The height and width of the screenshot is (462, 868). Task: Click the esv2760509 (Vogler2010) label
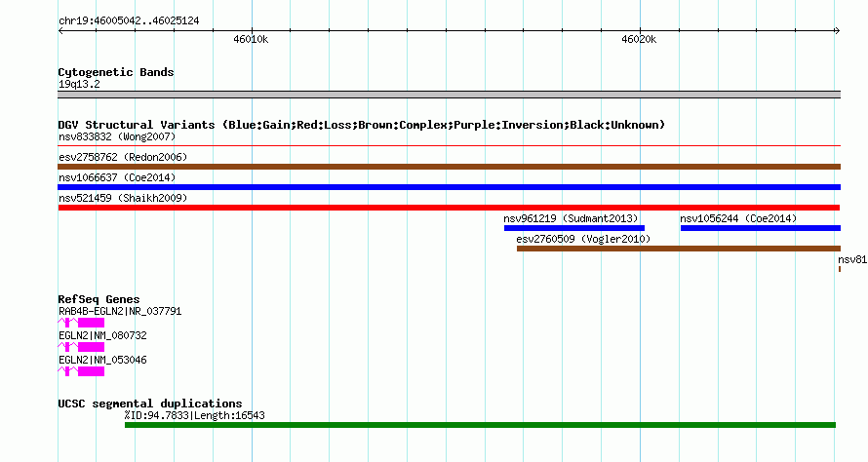(x=583, y=239)
